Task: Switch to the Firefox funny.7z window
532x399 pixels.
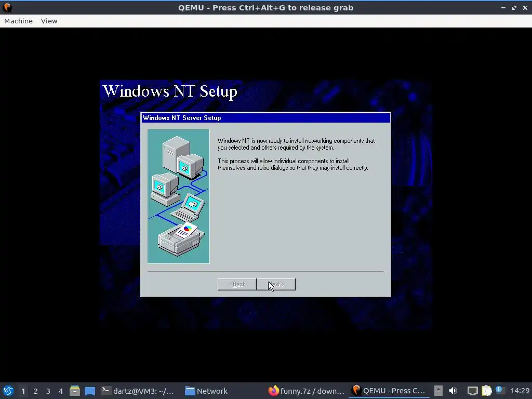Action: coord(307,391)
